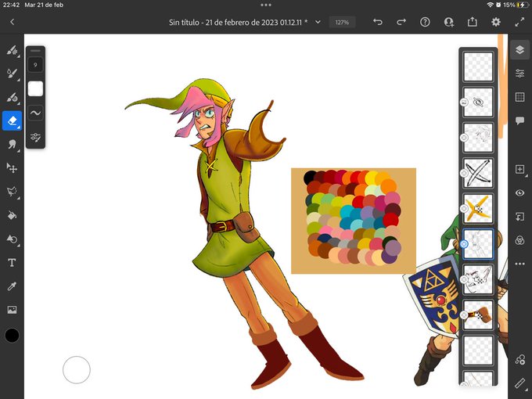Open eraser smoothing setting
This screenshot has width=532, height=399.
[35, 113]
